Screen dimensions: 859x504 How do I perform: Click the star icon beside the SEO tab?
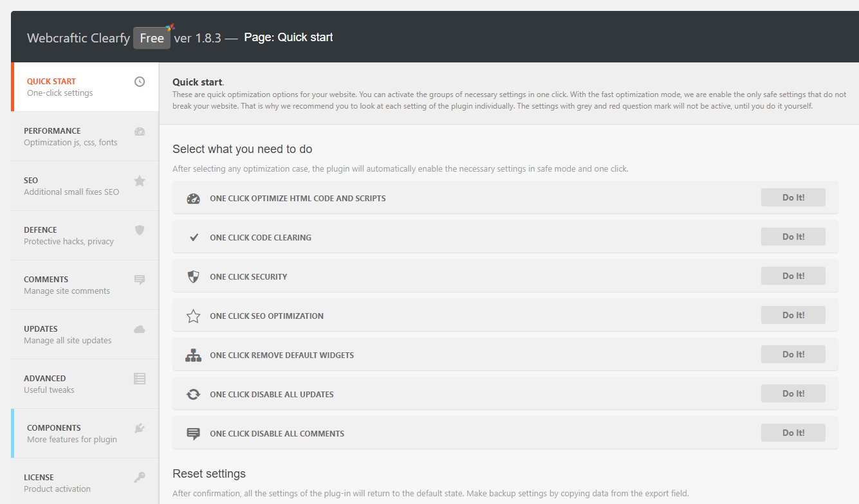(139, 181)
